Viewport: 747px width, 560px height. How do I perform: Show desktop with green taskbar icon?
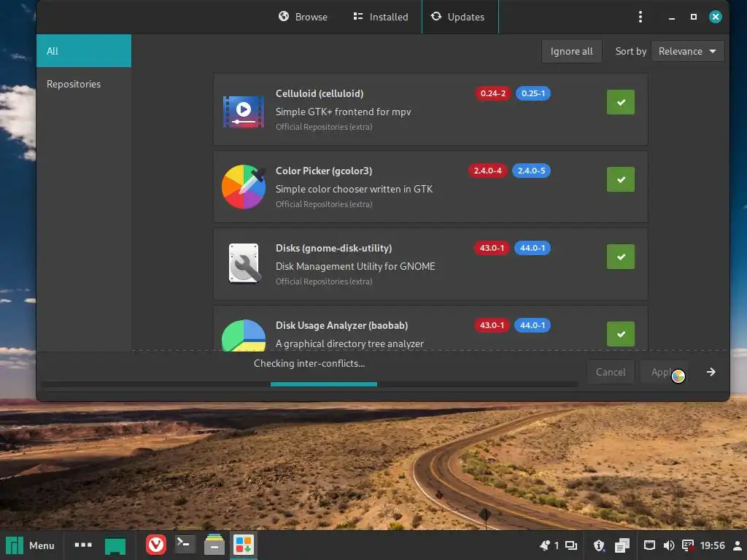115,545
